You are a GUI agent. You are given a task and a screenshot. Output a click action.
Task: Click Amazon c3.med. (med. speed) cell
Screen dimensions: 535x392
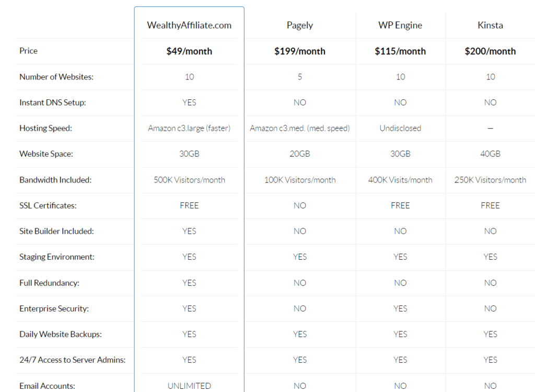point(299,128)
